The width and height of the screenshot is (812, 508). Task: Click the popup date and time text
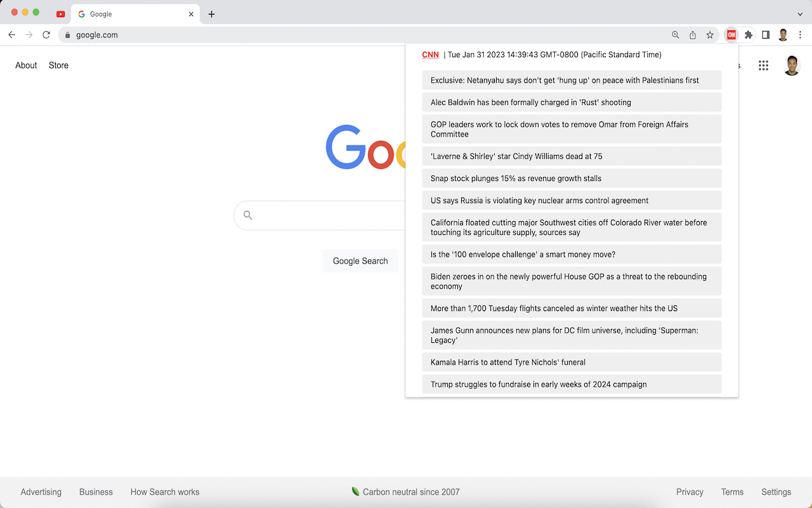coord(554,55)
